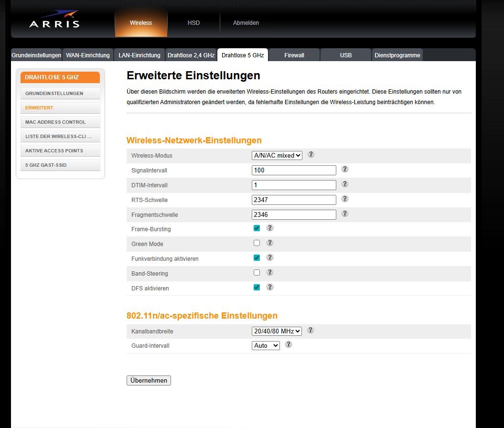The width and height of the screenshot is (504, 428).
Task: Open sidebar link Liste der Wireless-Cli
Action: coord(60,137)
